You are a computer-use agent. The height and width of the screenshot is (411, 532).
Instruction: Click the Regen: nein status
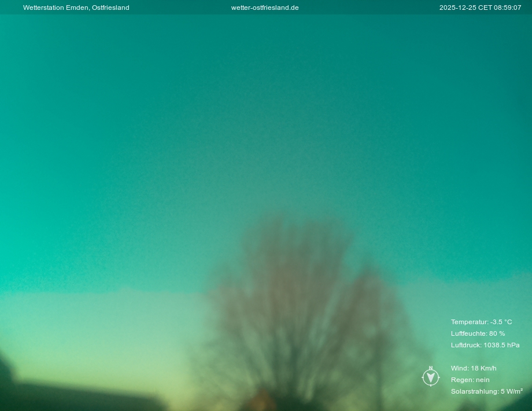[x=470, y=380]
